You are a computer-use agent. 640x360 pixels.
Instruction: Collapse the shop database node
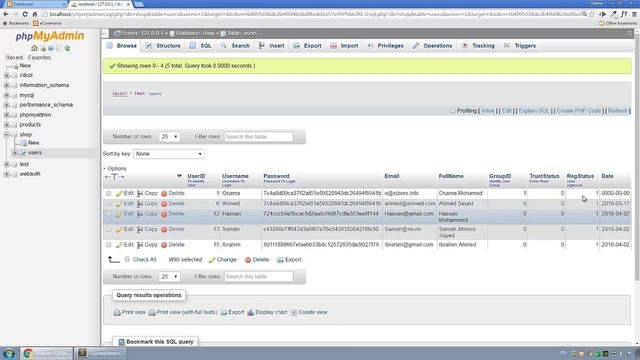(7, 134)
